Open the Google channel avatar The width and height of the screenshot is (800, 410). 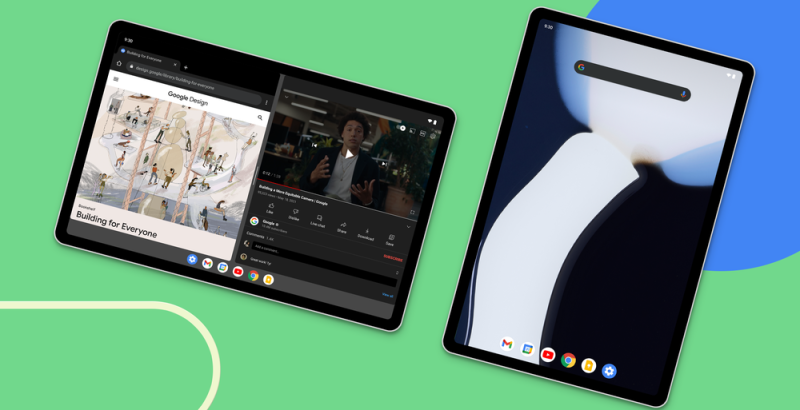pyautogui.click(x=254, y=221)
